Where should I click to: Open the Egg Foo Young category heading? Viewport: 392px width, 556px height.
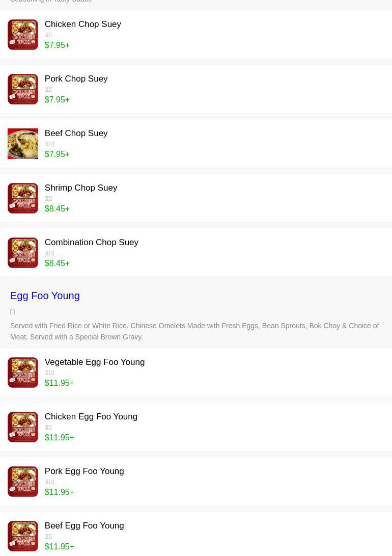[x=45, y=296]
